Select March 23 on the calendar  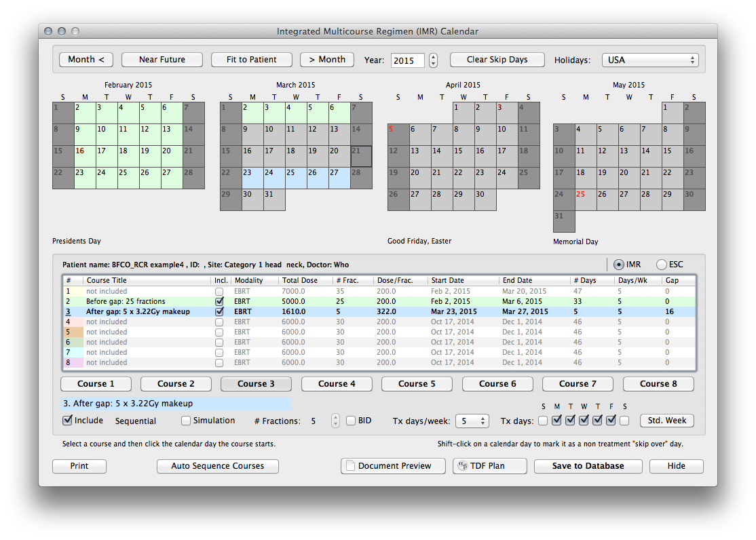click(x=252, y=178)
